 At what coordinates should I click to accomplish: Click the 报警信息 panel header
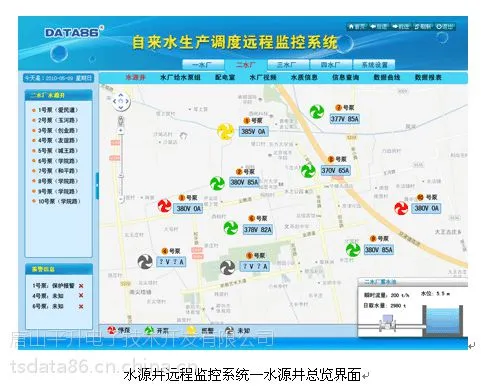[59, 269]
